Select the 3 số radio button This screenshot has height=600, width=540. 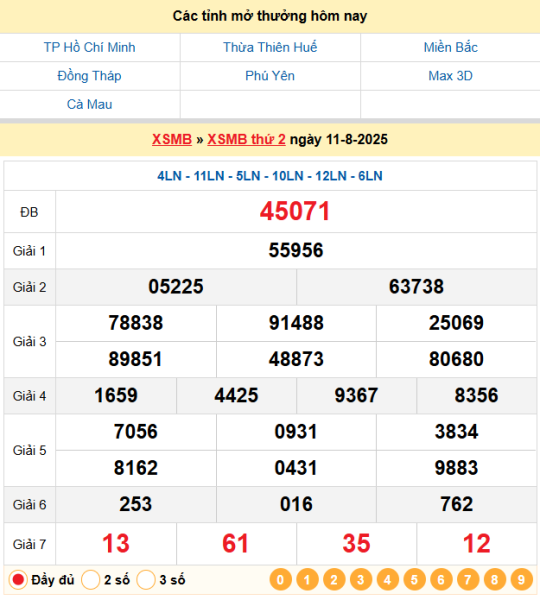tap(146, 580)
